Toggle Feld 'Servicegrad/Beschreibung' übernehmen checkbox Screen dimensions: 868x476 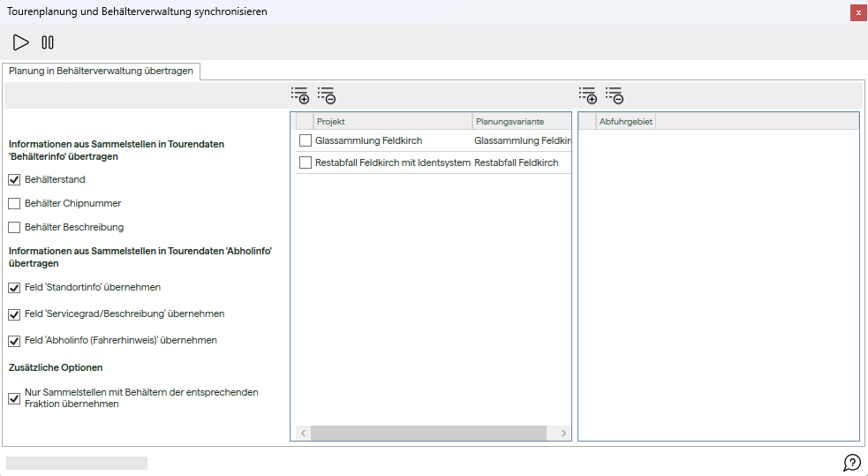click(x=14, y=314)
